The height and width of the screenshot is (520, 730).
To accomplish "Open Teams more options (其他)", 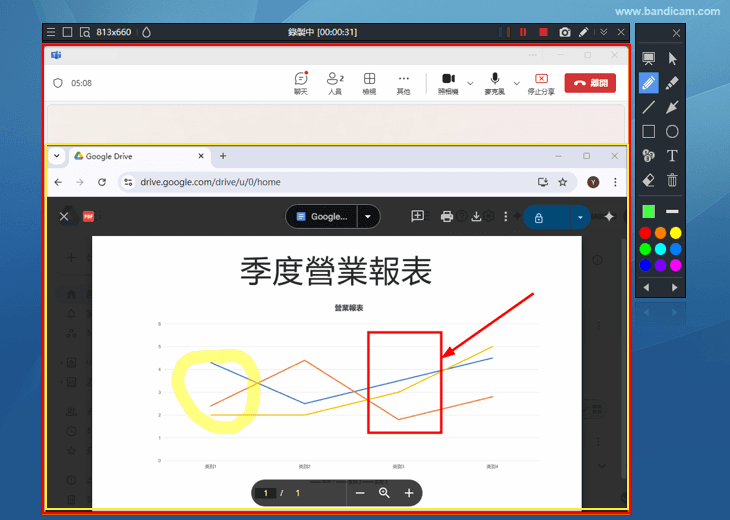I will point(403,83).
